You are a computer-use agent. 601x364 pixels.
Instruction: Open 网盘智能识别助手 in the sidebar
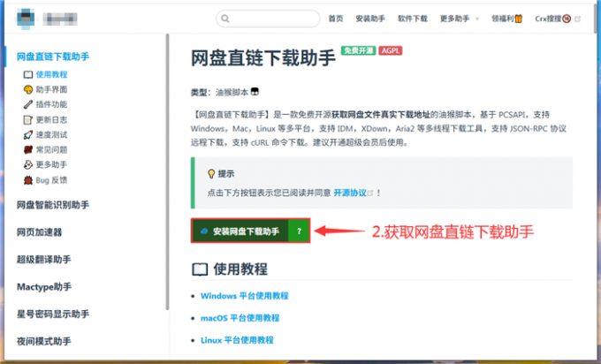(x=53, y=205)
